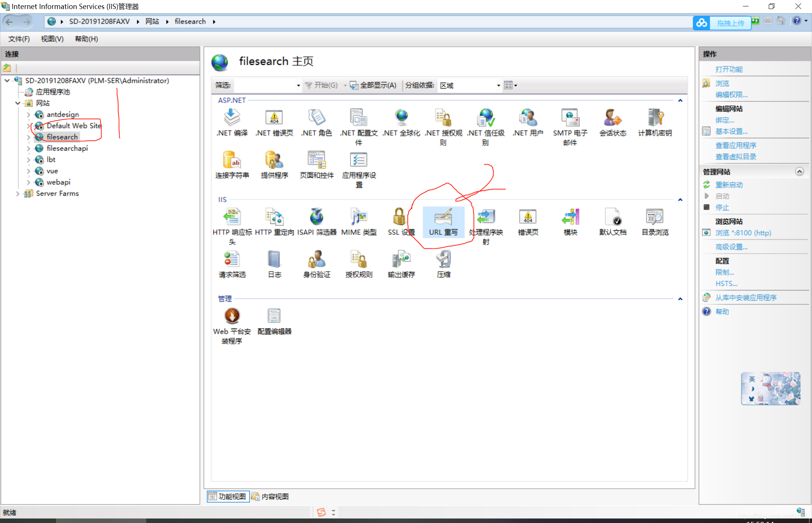Image resolution: width=812 pixels, height=523 pixels.
Task: Open the 配置编辑器 icon
Action: point(274,321)
